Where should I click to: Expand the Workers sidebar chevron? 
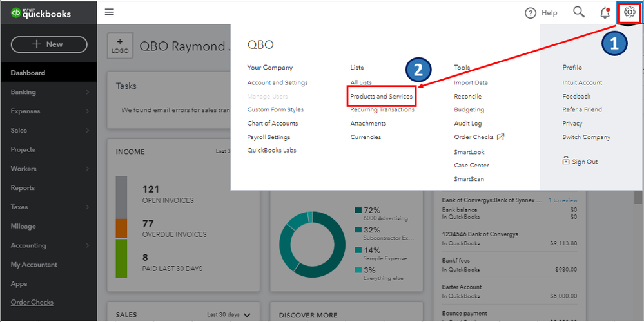click(88, 169)
